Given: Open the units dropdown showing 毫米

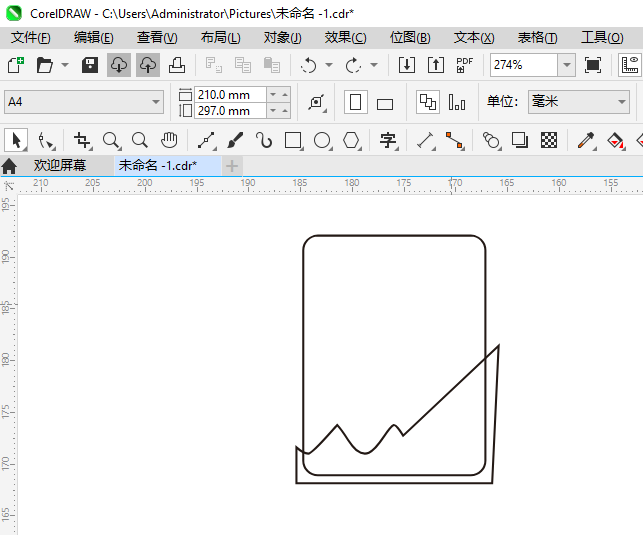Looking at the screenshot, I should [579, 102].
